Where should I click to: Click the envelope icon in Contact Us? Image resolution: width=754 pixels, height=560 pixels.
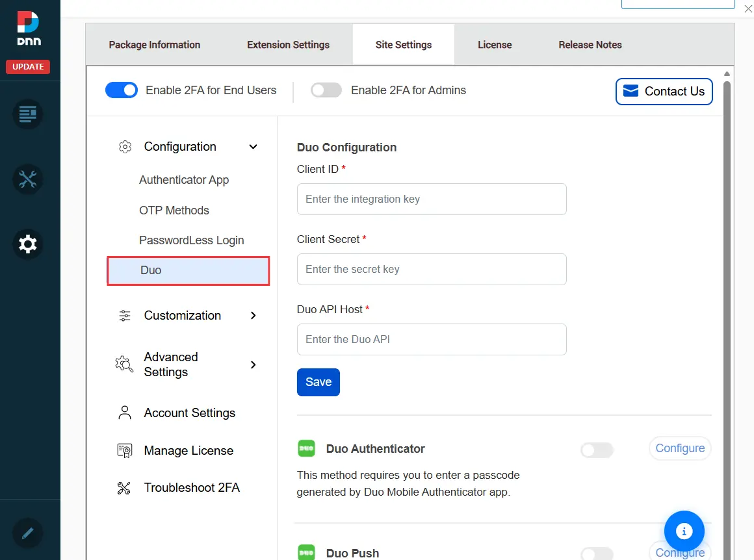coord(630,91)
